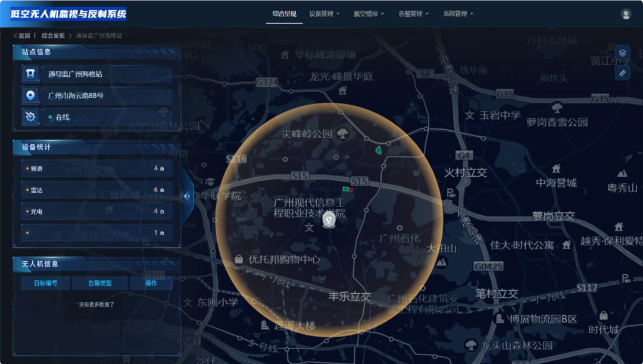Click the 站点信息 panel header
Viewport: 643px width, 364px height.
[x=97, y=52]
